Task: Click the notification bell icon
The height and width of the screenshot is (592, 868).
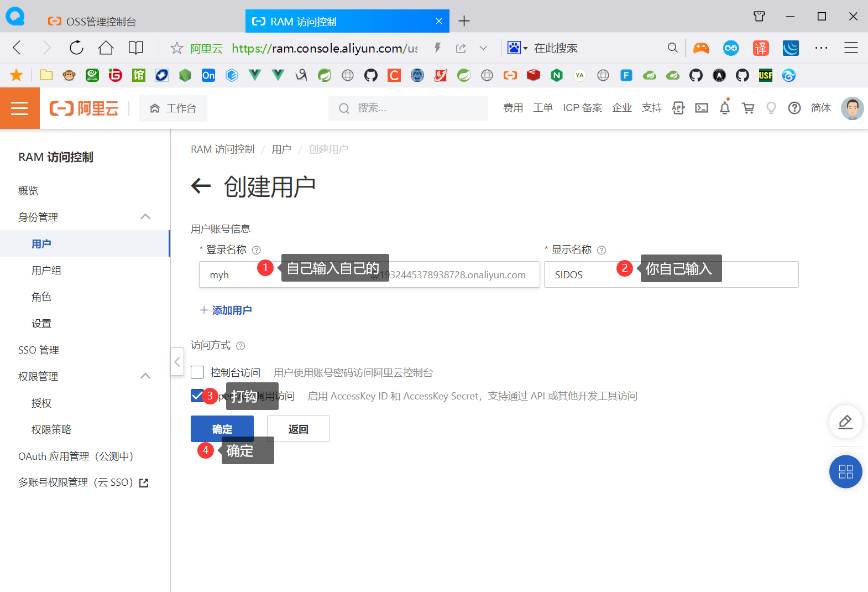Action: [724, 108]
